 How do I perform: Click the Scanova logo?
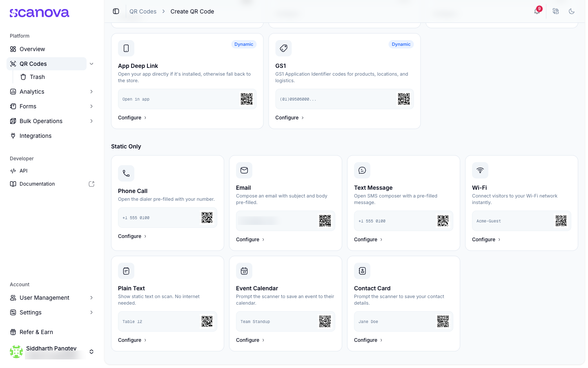40,13
